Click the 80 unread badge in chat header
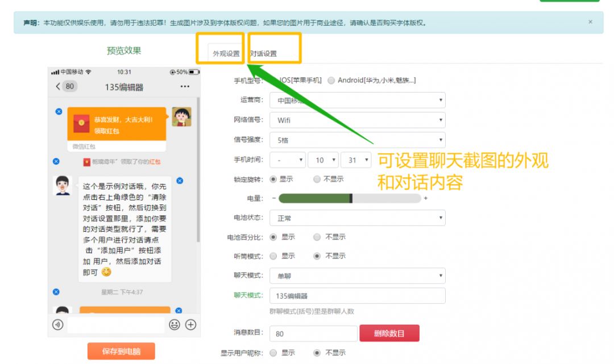Viewport: 614px width, 364px height. 70,86
